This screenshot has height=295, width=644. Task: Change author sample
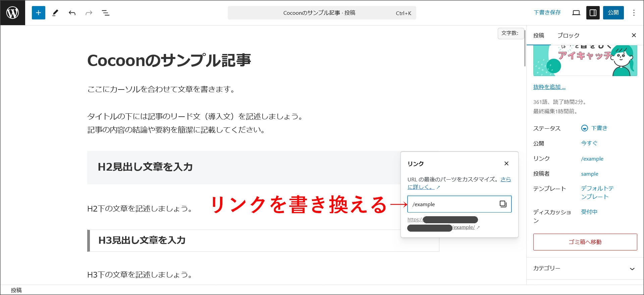click(x=590, y=174)
